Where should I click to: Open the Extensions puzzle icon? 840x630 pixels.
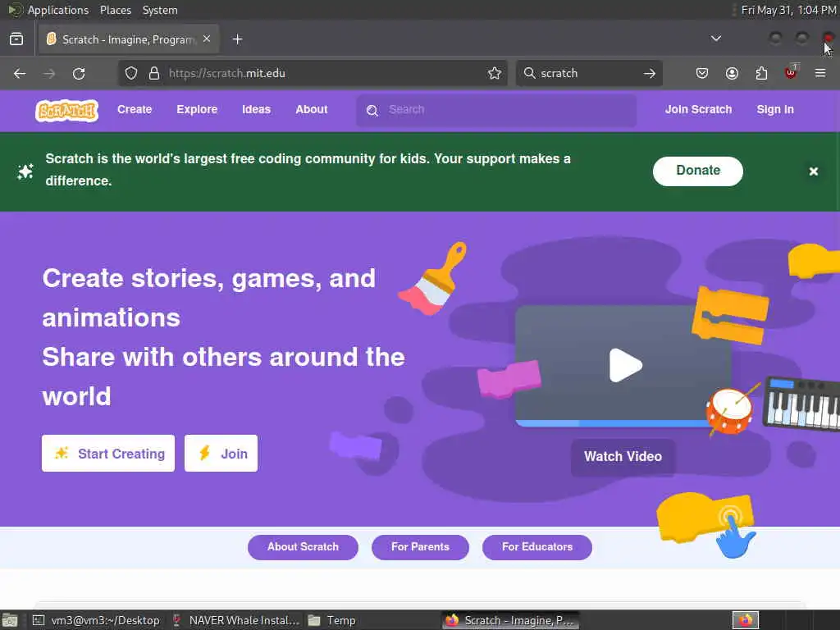click(x=761, y=73)
